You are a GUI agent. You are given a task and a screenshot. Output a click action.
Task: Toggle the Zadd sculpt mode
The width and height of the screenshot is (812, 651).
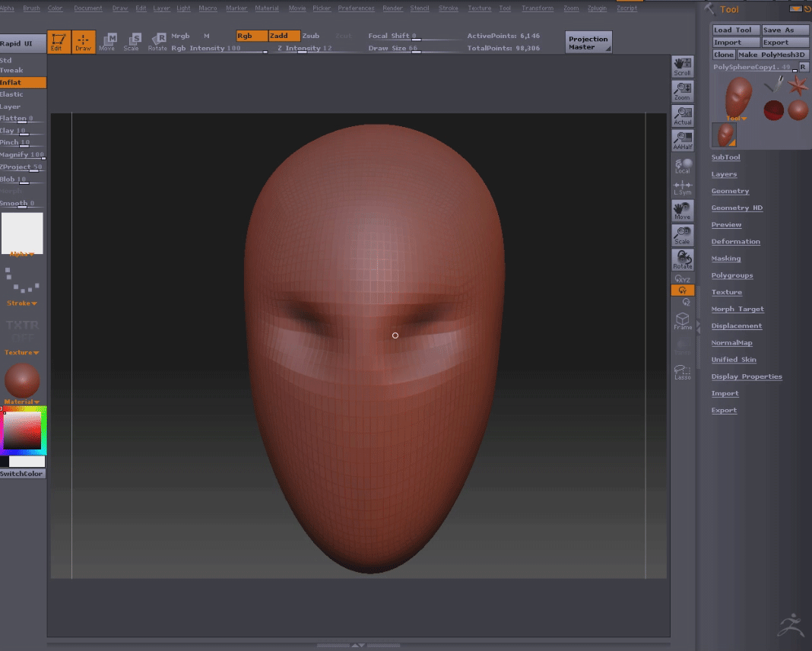(284, 36)
